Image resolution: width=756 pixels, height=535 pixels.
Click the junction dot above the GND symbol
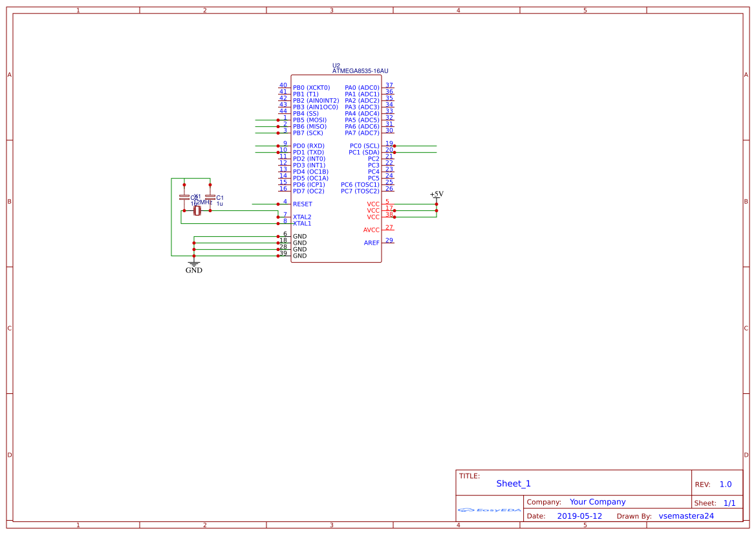point(193,254)
